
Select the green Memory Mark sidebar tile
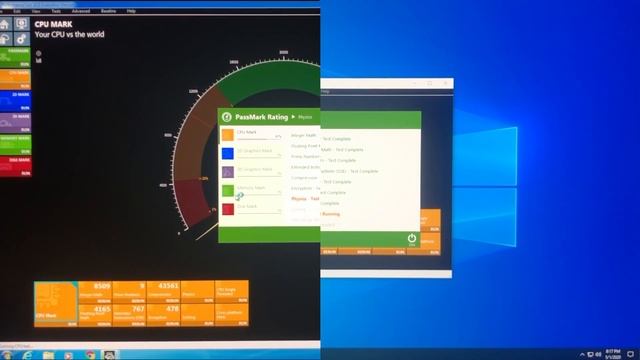point(15,145)
